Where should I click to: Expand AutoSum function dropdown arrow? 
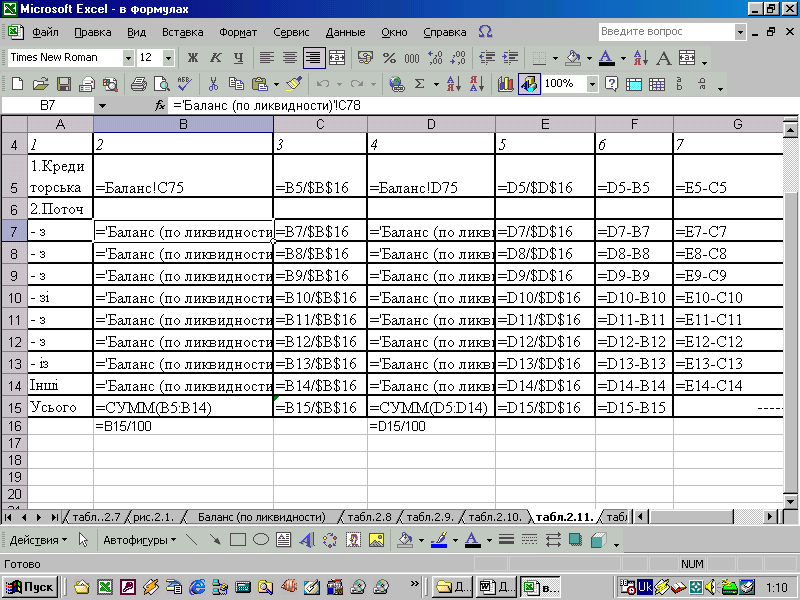436,83
